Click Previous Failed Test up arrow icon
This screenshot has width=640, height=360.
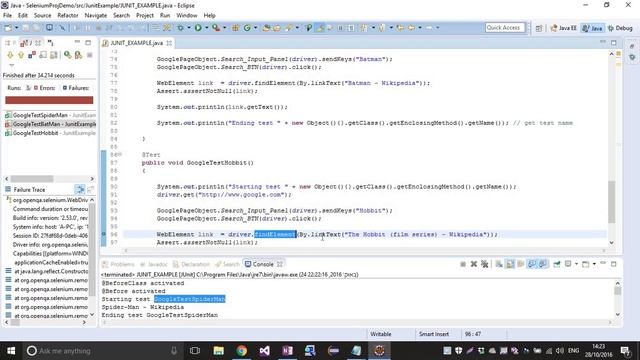pyautogui.click(x=21, y=55)
